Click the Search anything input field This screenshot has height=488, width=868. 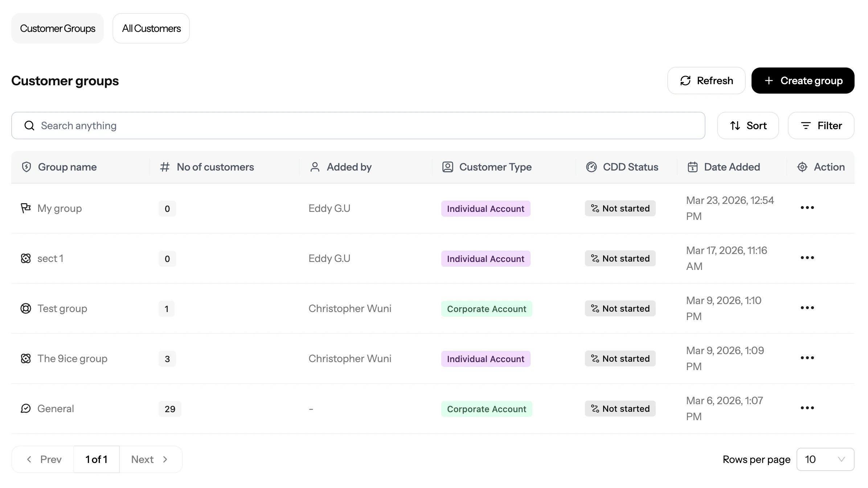click(x=363, y=126)
